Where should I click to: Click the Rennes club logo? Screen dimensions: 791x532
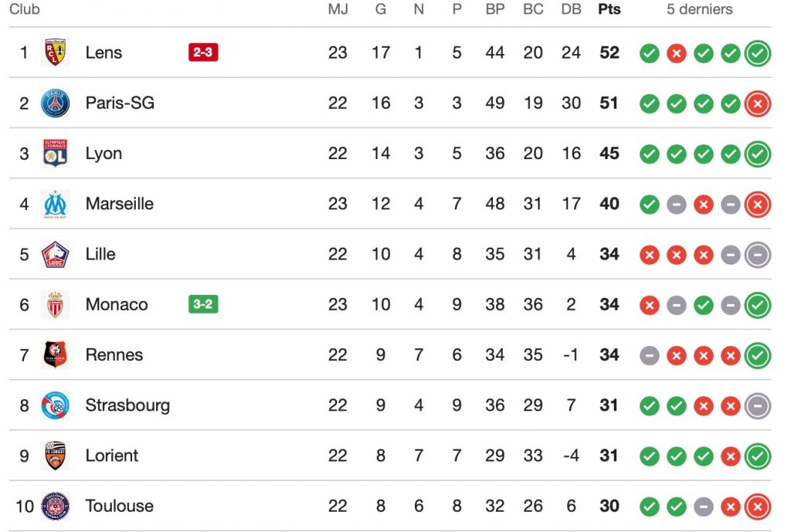tap(55, 355)
